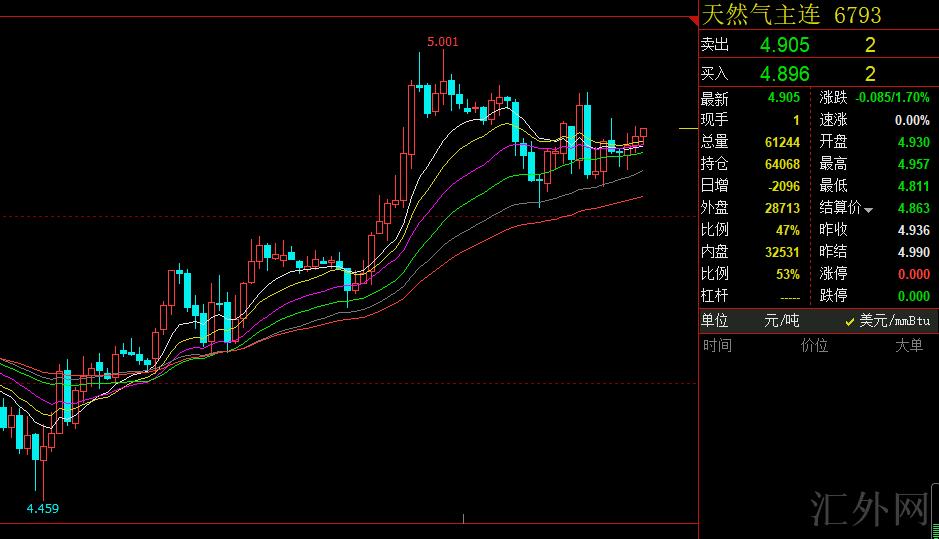The image size is (939, 539).
Task: Select the 大单 column header
Action: [x=908, y=346]
